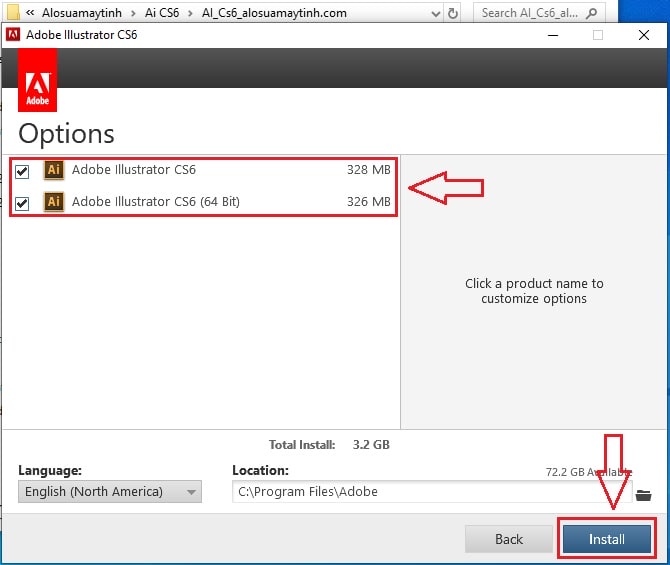Open the Ai CS6 breadcrumb folder
The height and width of the screenshot is (565, 670).
(162, 13)
